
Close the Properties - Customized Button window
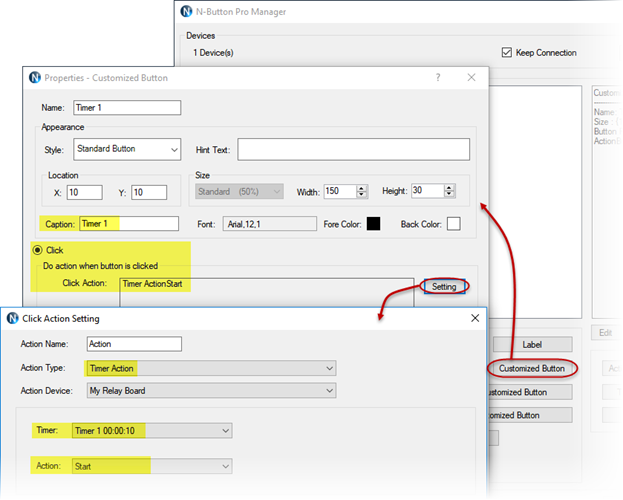tap(471, 78)
